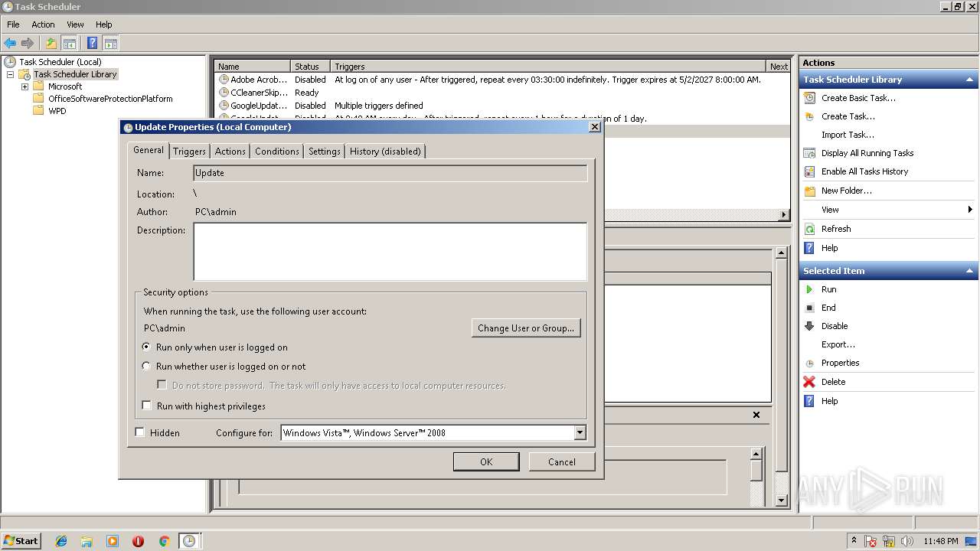
Task: Switch to the Triggers tab
Action: (x=189, y=152)
